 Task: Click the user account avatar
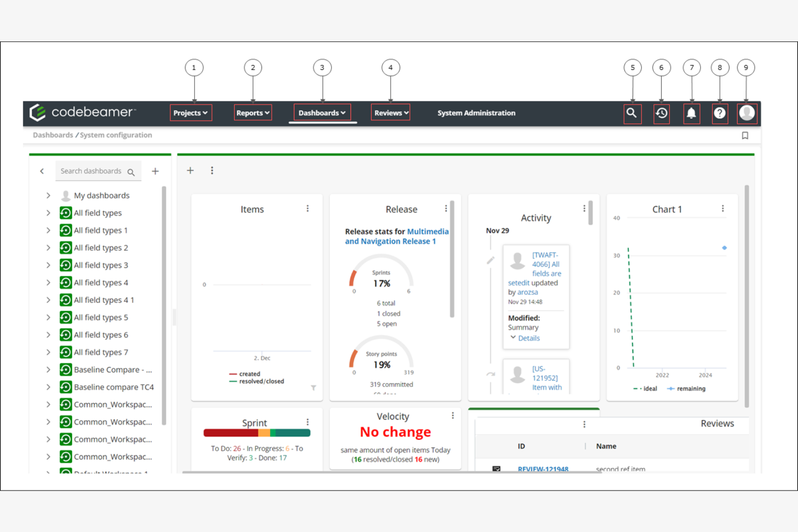point(747,113)
